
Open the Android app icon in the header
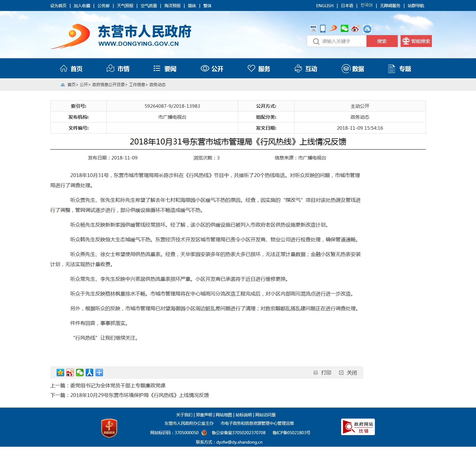coord(367,29)
